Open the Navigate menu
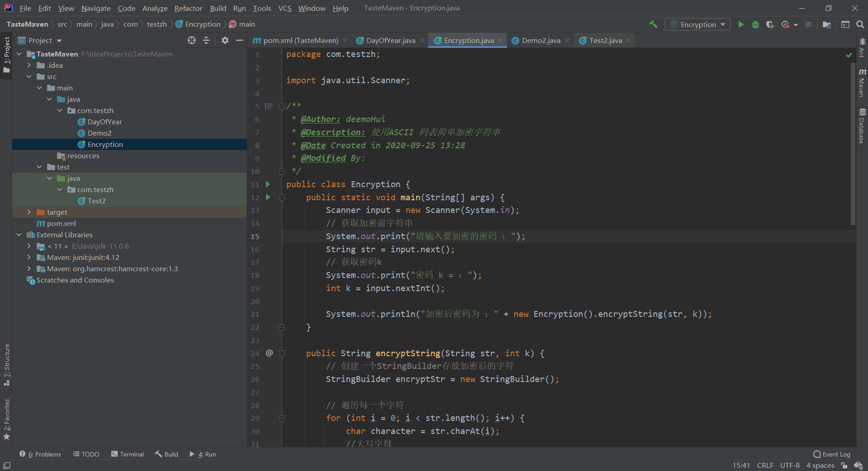Screen dimensions: 868x471 click(x=96, y=8)
